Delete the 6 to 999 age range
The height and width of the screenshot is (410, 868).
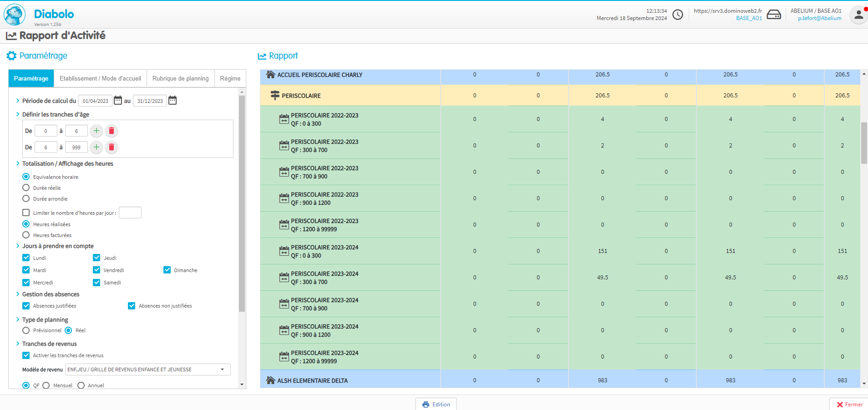coord(112,147)
